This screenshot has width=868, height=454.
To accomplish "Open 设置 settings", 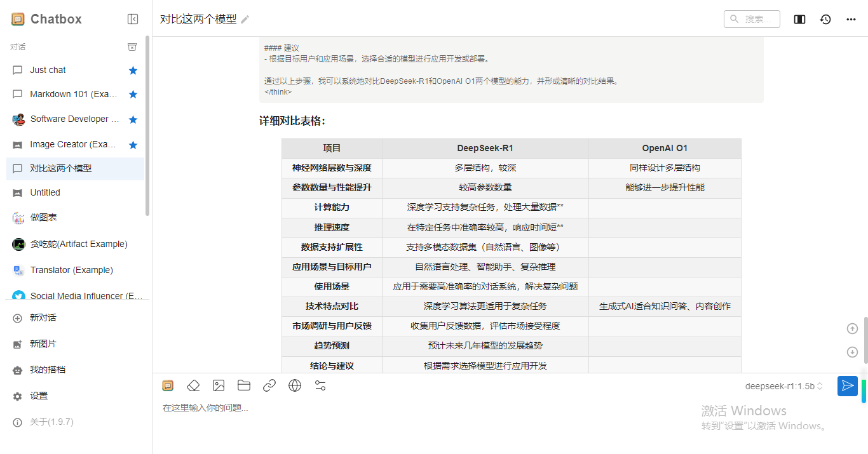I will tap(75, 396).
